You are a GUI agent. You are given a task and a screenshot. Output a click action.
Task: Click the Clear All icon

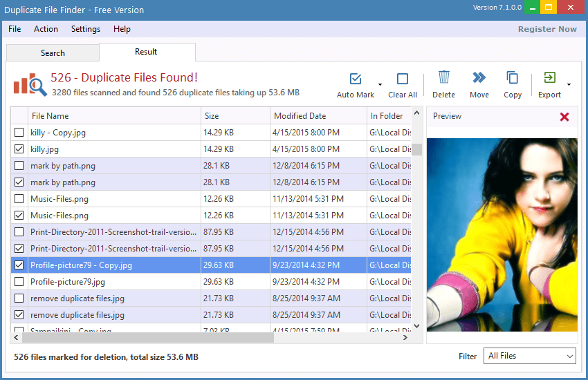(x=402, y=79)
